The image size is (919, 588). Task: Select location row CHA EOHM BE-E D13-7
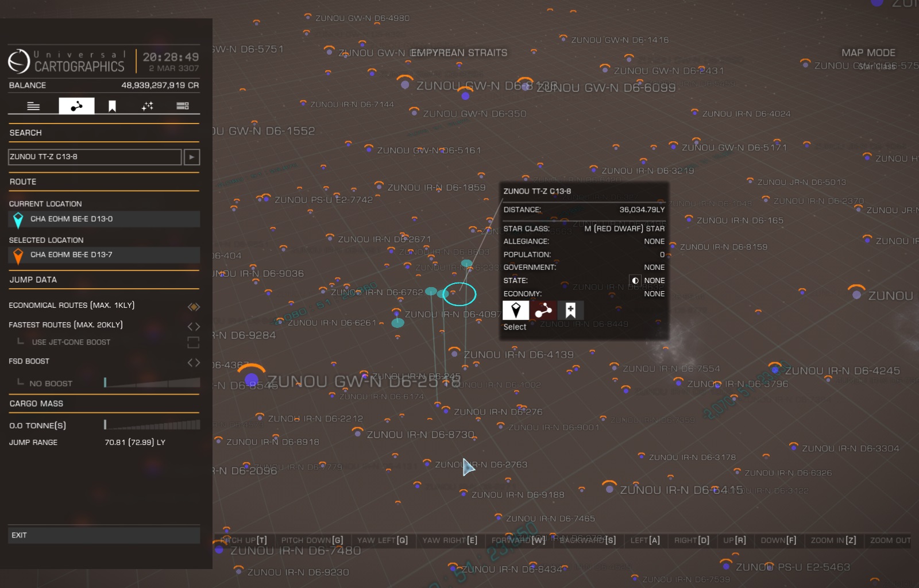104,254
